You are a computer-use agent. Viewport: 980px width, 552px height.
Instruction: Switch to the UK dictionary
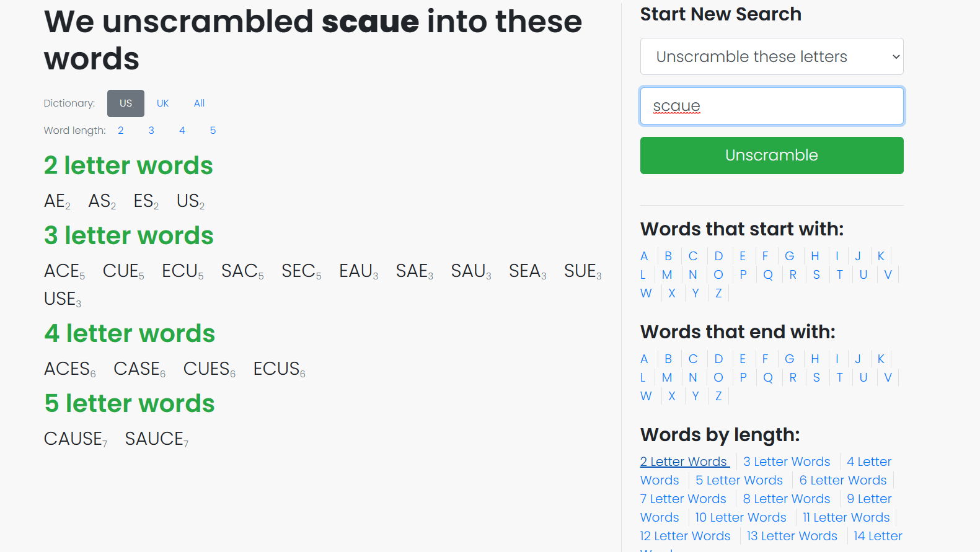[162, 103]
